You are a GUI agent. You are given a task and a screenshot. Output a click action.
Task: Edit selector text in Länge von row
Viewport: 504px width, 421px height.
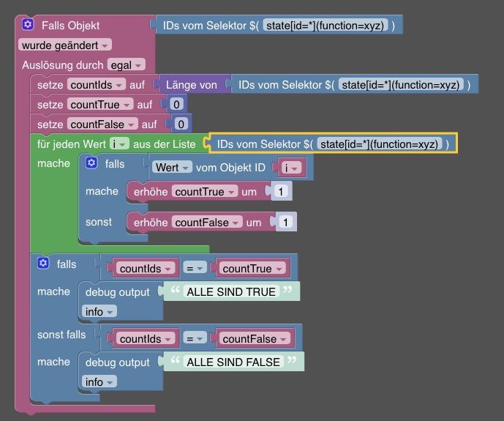[401, 85]
